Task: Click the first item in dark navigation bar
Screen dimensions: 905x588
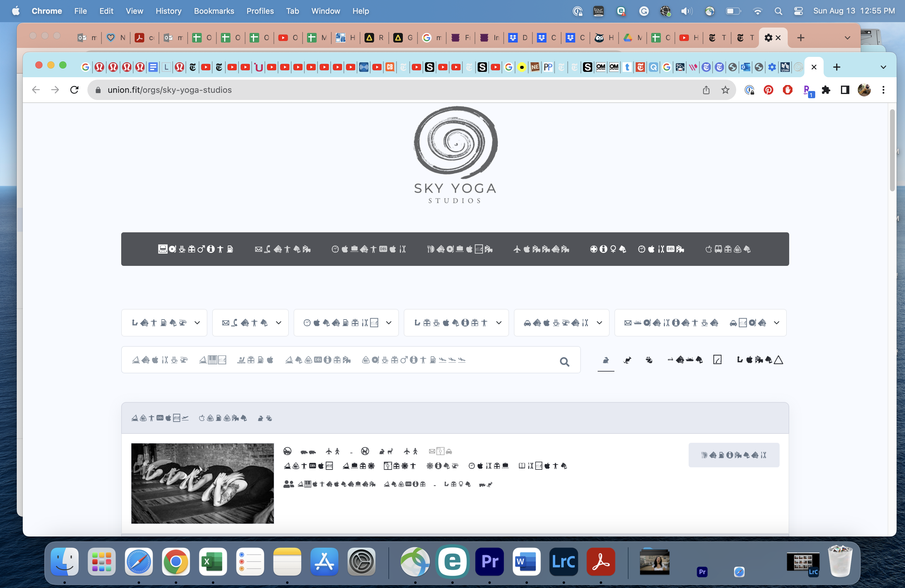Action: pos(195,249)
